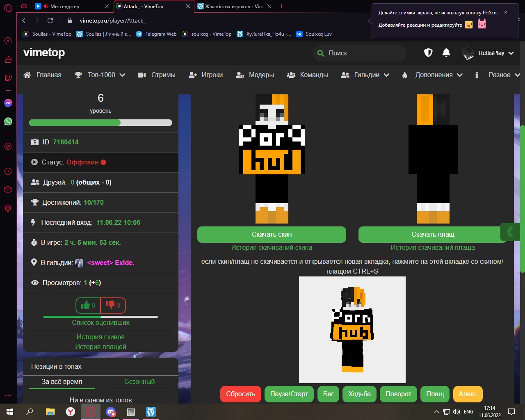Click the Поиск search field
The image size is (525, 420).
(361, 53)
